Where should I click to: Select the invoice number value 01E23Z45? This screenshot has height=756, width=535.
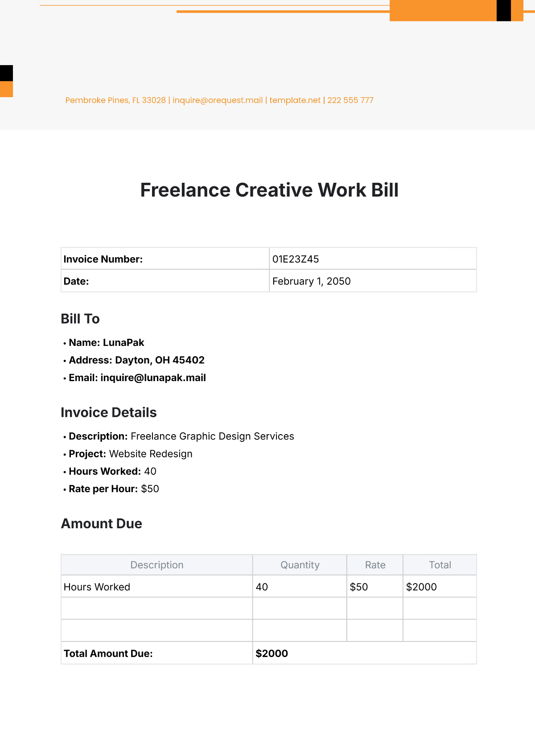373,259
